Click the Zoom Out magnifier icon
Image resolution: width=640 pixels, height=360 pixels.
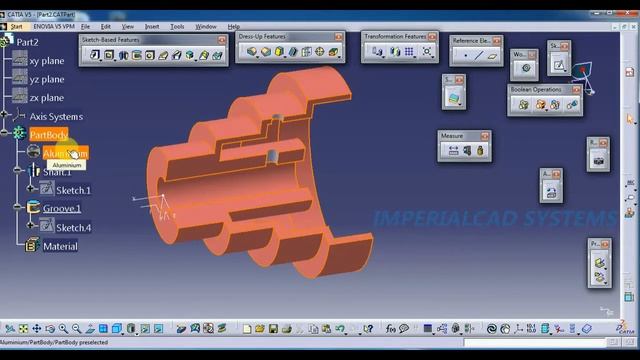(x=77, y=329)
